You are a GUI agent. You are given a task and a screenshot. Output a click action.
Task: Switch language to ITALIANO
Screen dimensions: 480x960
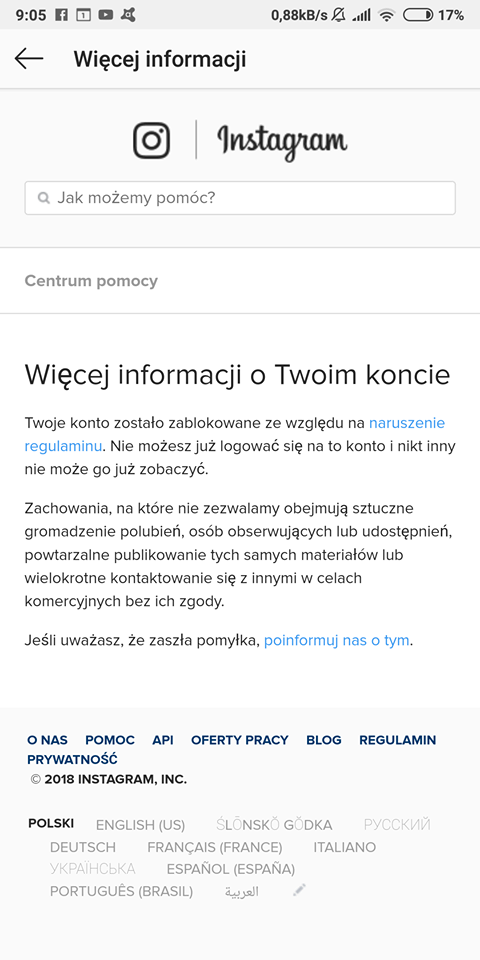pos(345,847)
